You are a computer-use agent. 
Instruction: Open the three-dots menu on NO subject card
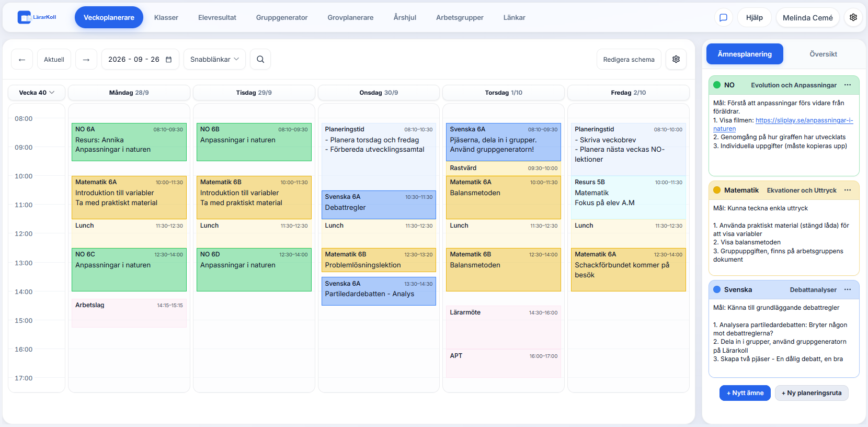[x=848, y=85]
